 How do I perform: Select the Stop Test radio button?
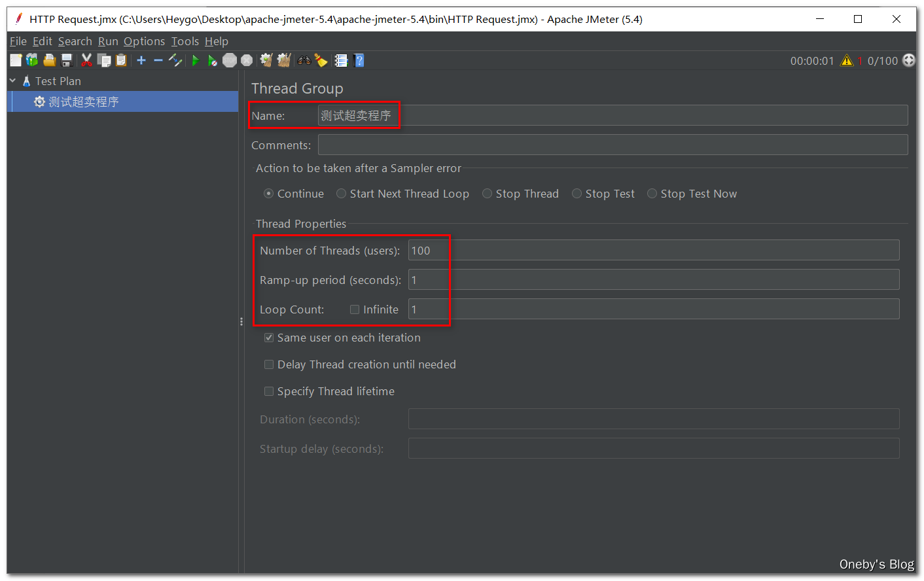click(577, 194)
